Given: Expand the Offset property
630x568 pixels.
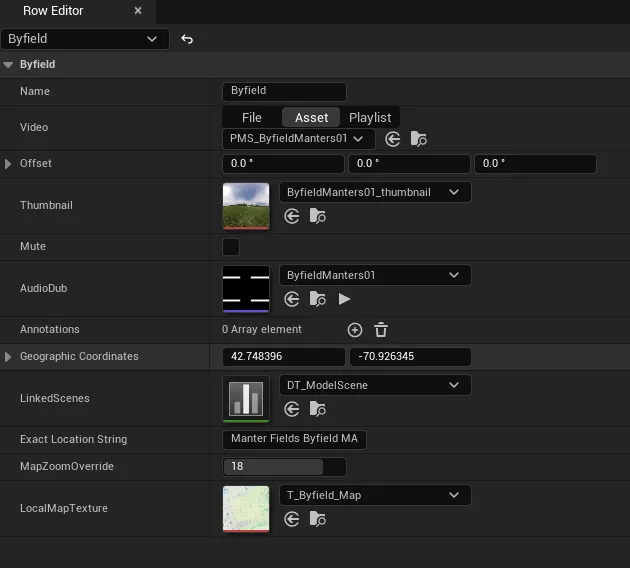Looking at the screenshot, I should tap(8, 164).
